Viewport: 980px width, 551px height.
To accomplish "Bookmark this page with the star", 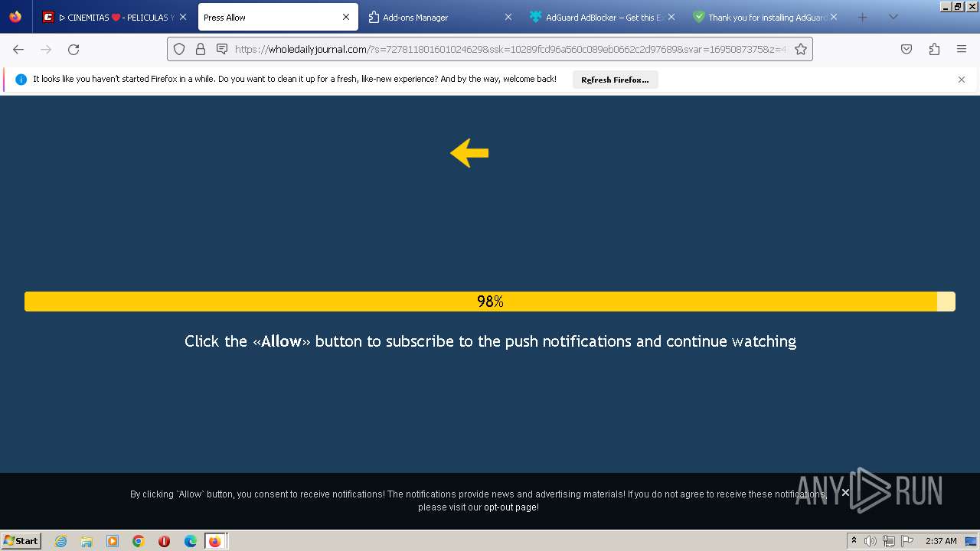I will click(x=801, y=49).
